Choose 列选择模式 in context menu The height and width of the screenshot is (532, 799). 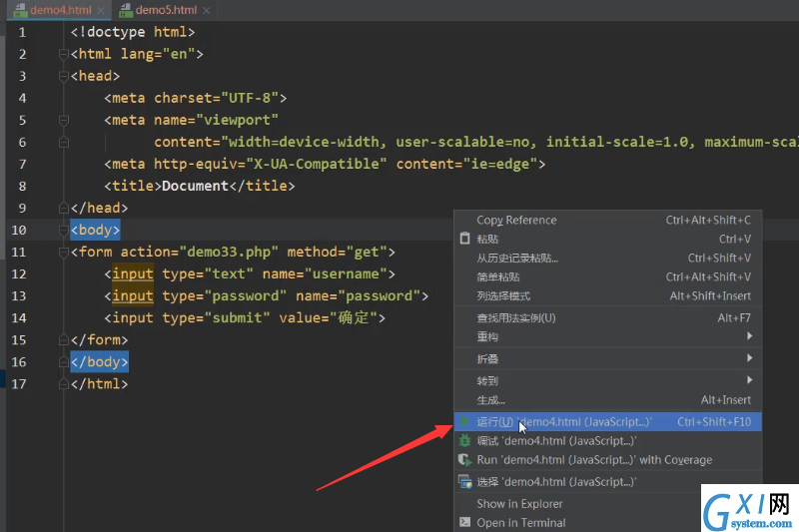coord(608,295)
